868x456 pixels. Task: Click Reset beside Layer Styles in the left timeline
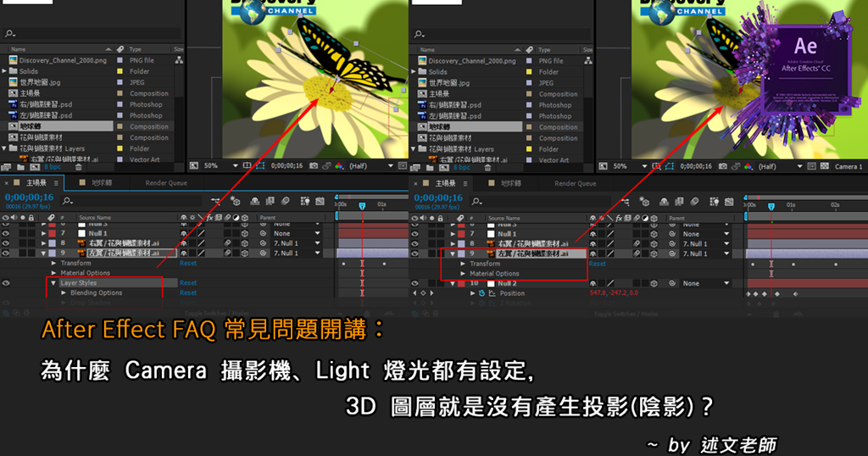(x=188, y=283)
